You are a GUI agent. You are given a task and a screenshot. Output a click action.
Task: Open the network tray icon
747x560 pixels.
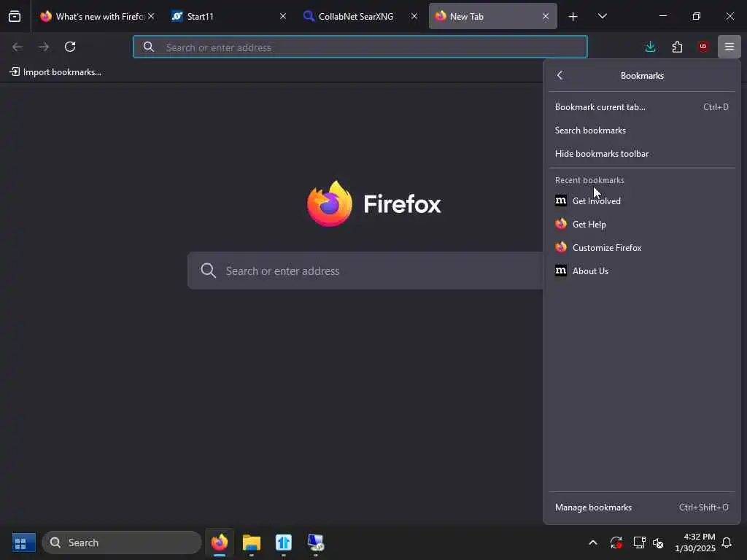[639, 542]
